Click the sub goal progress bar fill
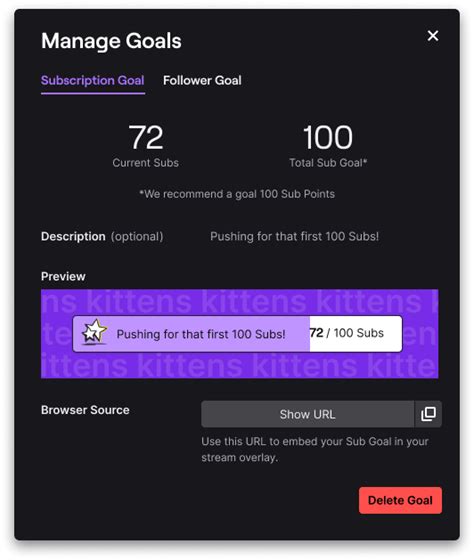 pos(191,334)
